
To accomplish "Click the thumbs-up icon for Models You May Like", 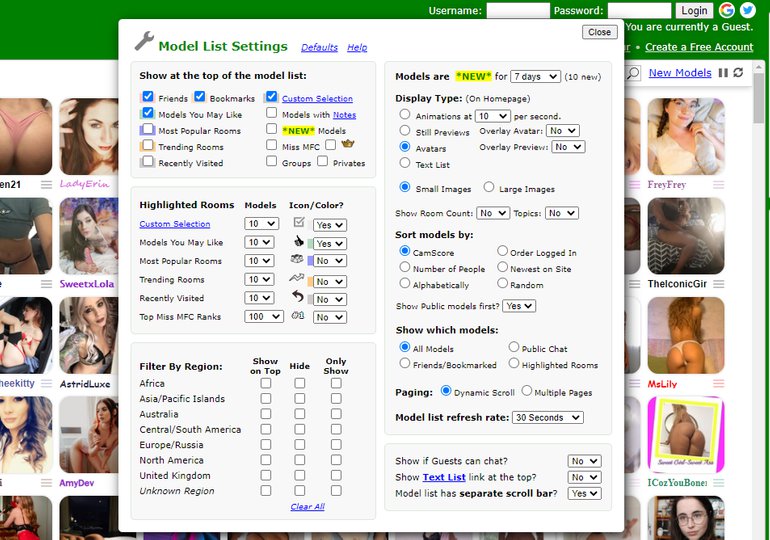I will pyautogui.click(x=299, y=241).
